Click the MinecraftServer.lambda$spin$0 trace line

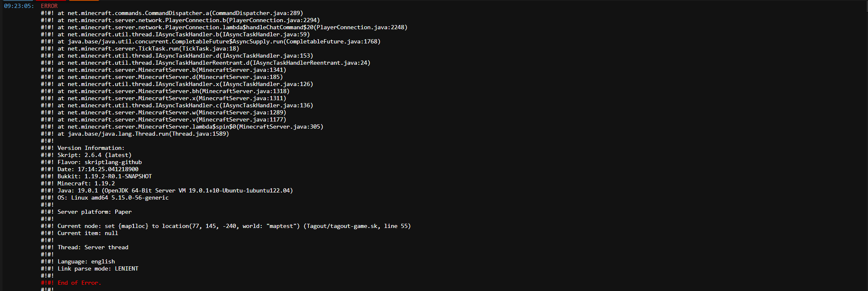pos(182,127)
